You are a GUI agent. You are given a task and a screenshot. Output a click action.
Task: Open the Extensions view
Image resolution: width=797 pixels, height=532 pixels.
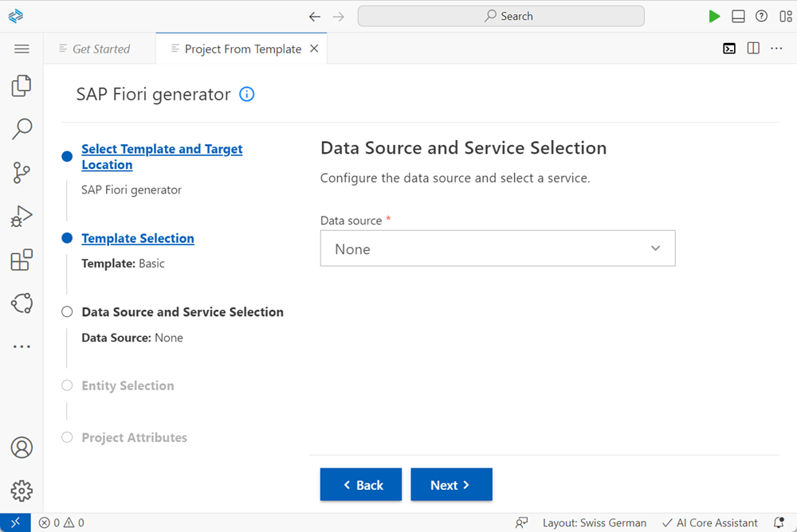[22, 260]
